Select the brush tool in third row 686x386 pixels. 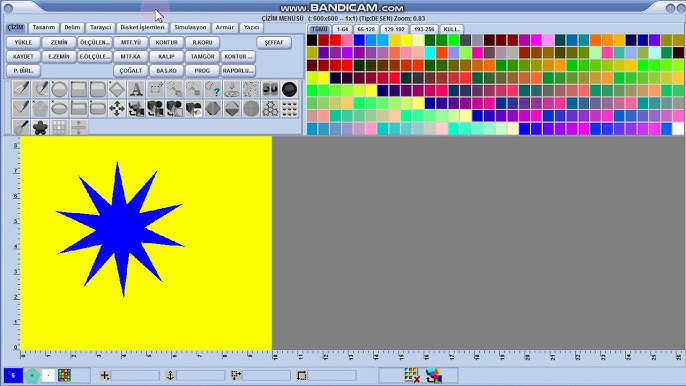[x=21, y=127]
